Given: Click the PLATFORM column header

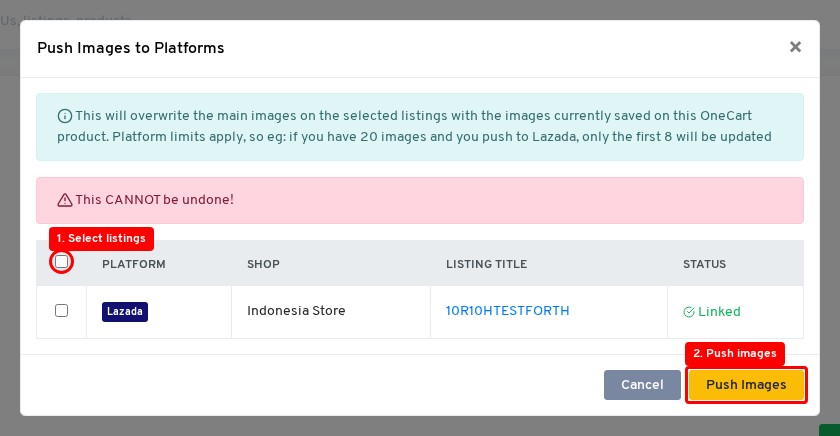Looking at the screenshot, I should click(134, 264).
